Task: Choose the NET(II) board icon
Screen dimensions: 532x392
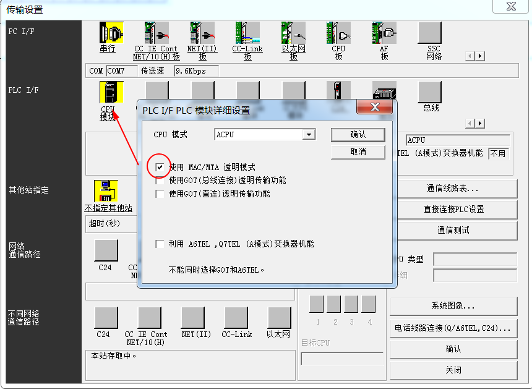Action: (x=202, y=33)
